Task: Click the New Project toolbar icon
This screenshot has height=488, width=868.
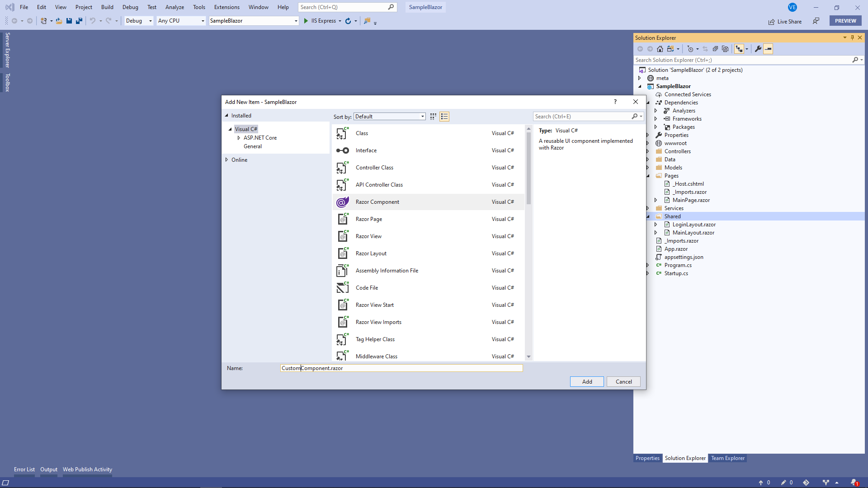Action: (43, 21)
